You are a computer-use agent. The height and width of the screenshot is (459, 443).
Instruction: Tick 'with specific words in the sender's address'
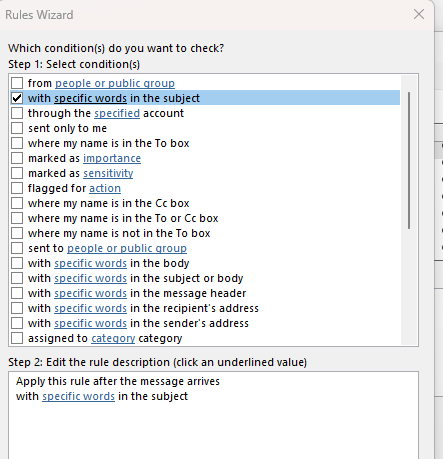17,323
